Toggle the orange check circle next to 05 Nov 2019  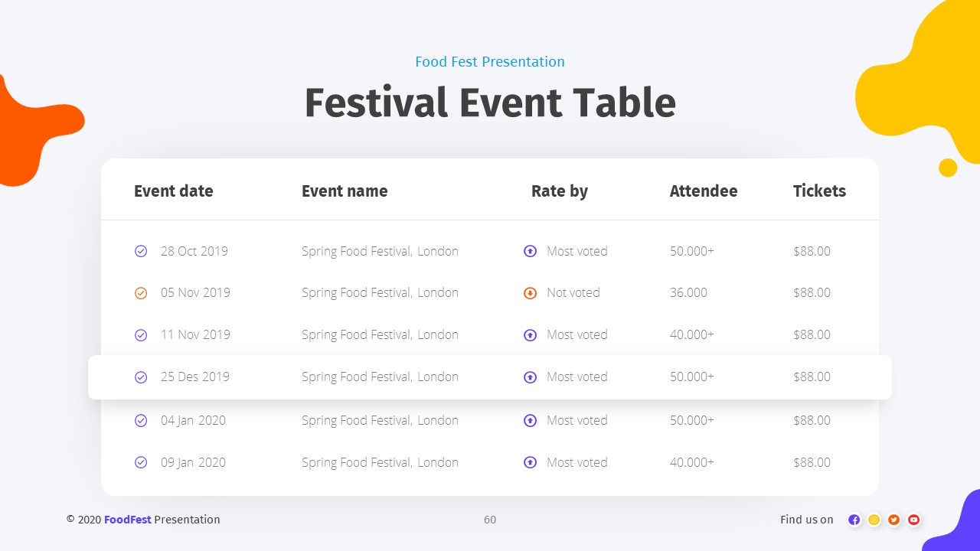tap(141, 292)
